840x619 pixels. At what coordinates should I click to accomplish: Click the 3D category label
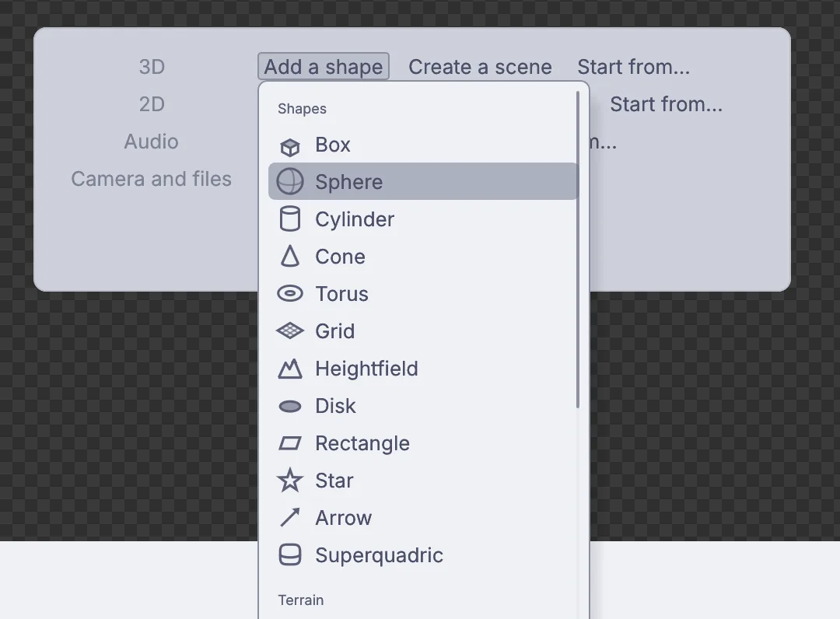click(x=152, y=67)
